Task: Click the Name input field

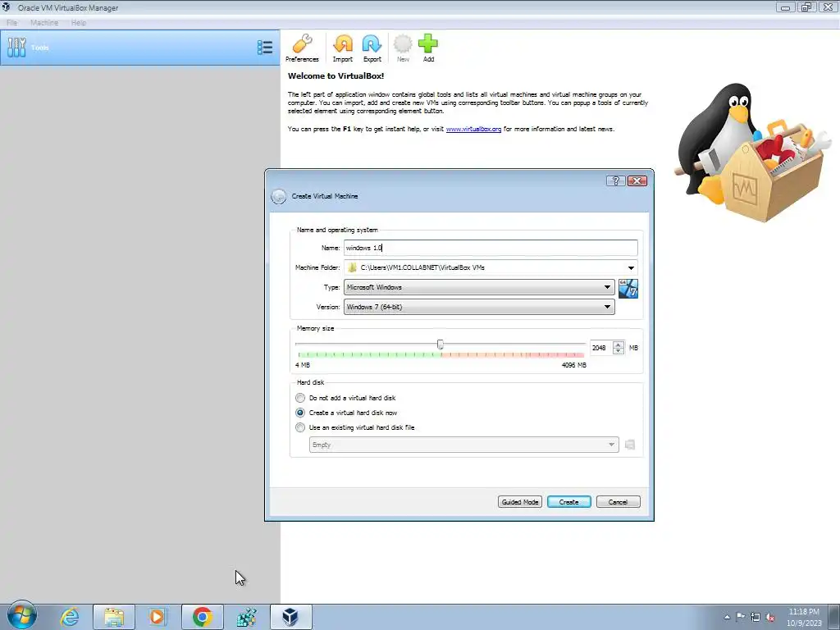Action: click(491, 248)
